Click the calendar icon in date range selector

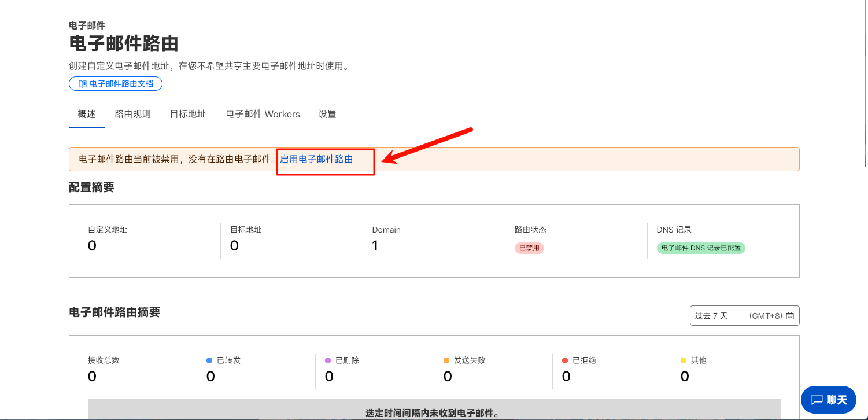tap(790, 316)
